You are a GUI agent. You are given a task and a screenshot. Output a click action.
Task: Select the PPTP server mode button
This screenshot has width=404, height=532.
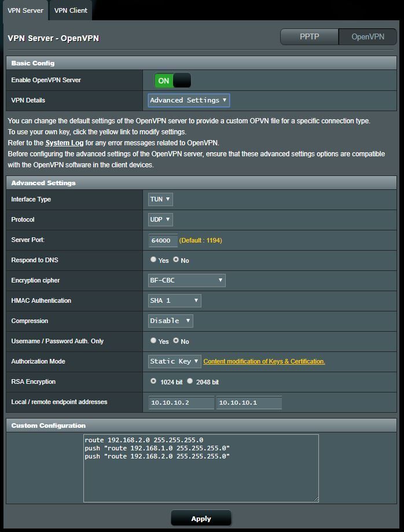pos(309,36)
